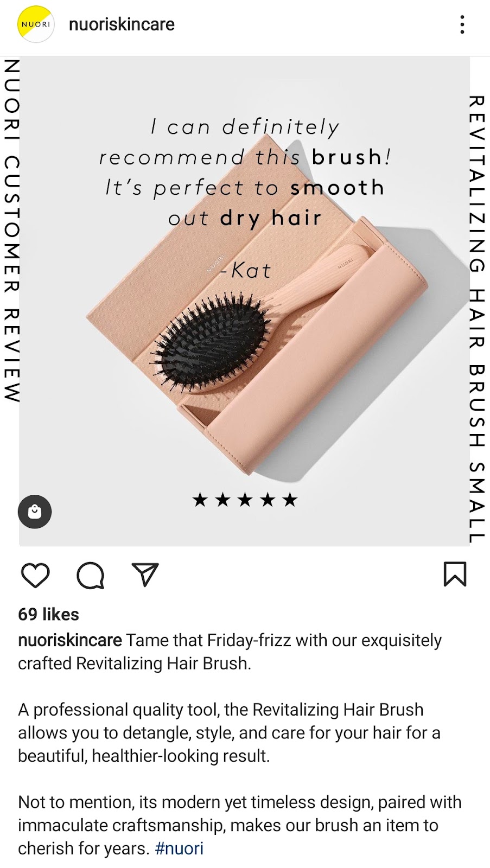Open comments with speech bubble icon
Viewport: 490px width, 868px height.
(x=90, y=575)
